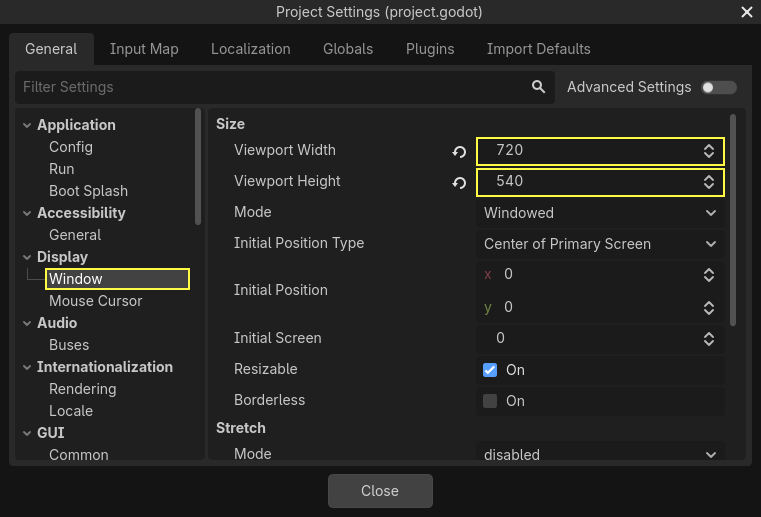Viewport: 761px width, 517px height.
Task: Close the Project Settings dialog with X
Action: click(746, 12)
